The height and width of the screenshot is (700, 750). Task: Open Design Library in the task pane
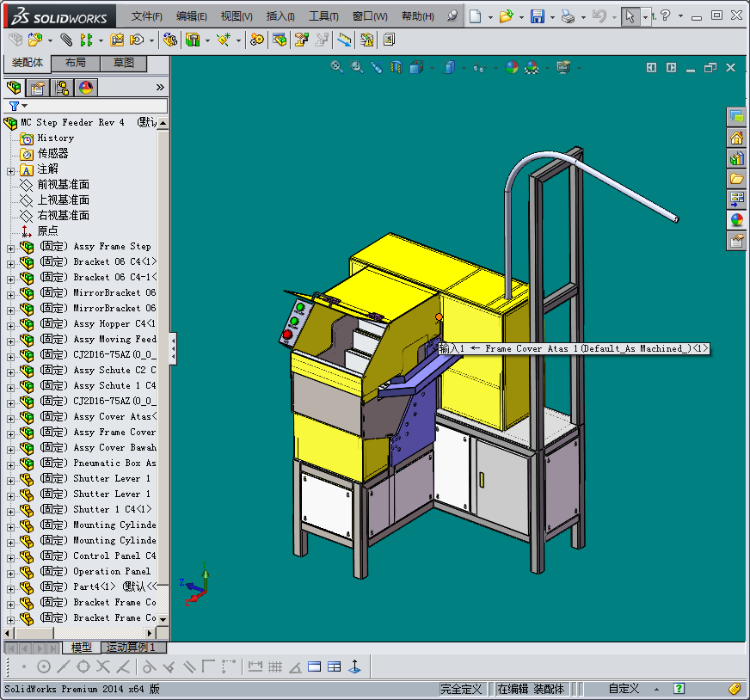coord(736,158)
